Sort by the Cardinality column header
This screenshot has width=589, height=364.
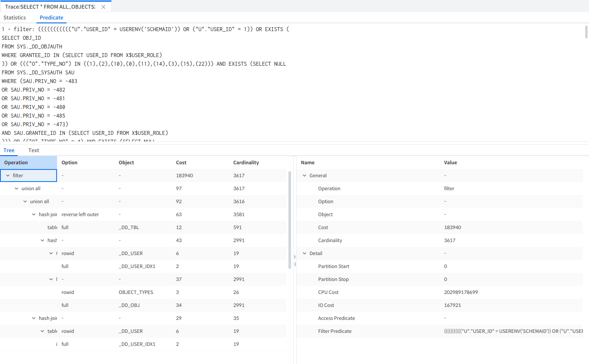point(246,163)
